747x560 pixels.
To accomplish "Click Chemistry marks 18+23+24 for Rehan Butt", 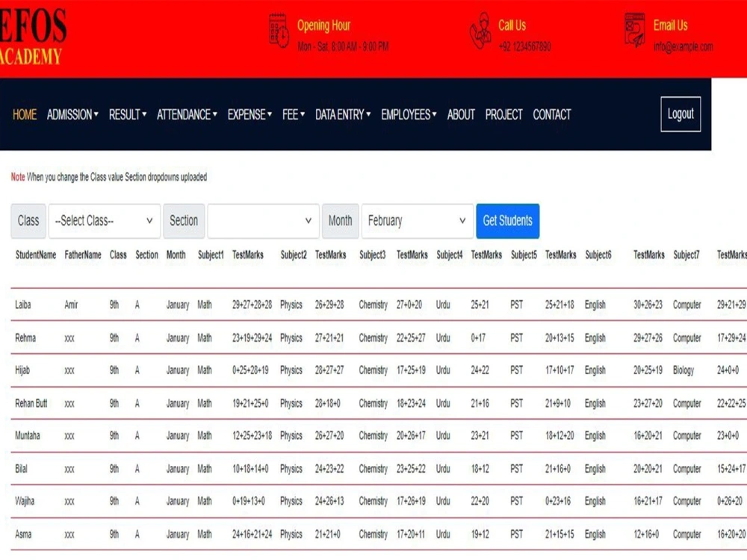I will (x=411, y=404).
